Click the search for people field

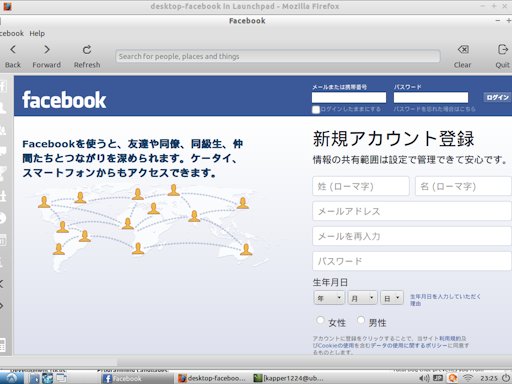(x=278, y=56)
